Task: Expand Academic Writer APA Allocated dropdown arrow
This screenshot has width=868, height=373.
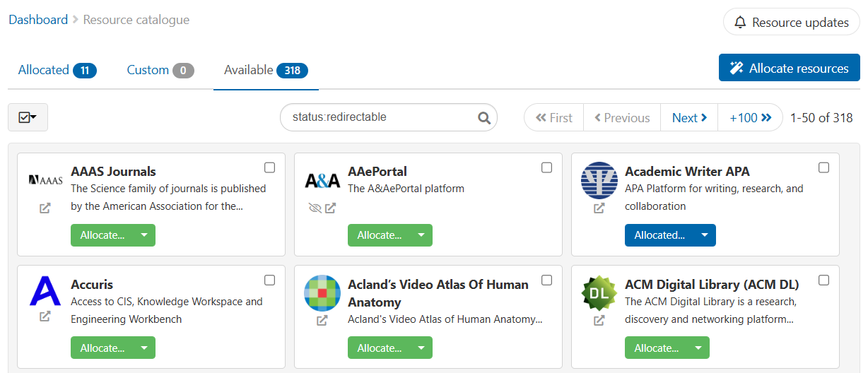Action: pyautogui.click(x=705, y=235)
